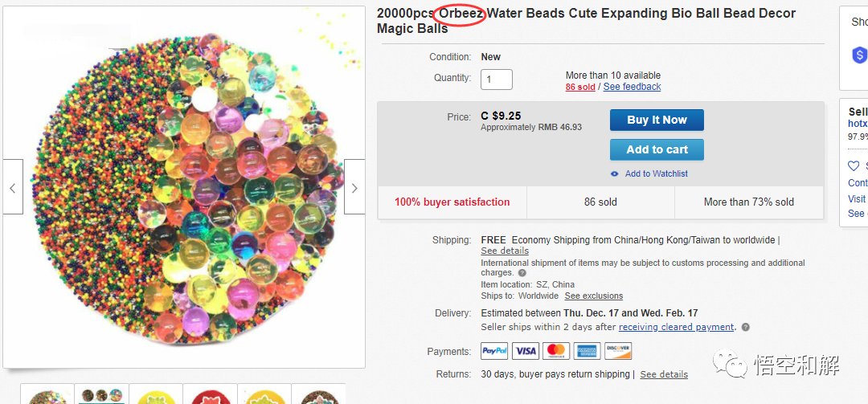Click the eye icon beside Add to Watchlist

(x=615, y=173)
